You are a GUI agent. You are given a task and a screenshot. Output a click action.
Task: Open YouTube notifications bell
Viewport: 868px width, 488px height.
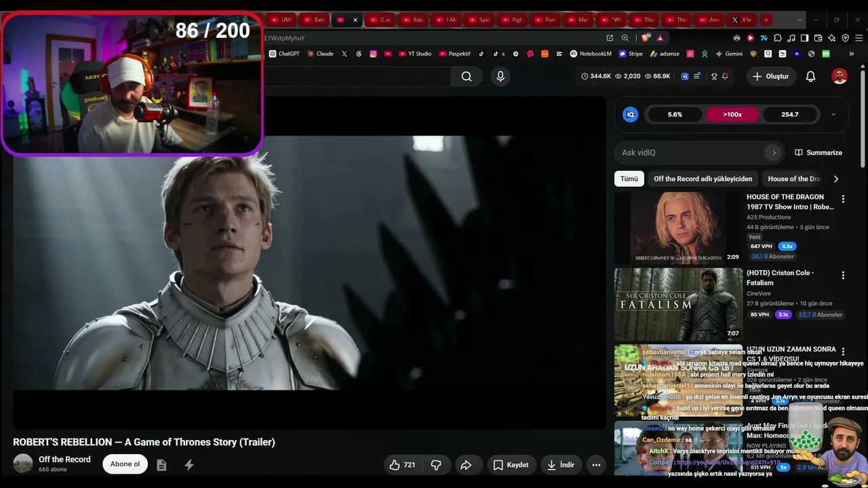coord(810,77)
